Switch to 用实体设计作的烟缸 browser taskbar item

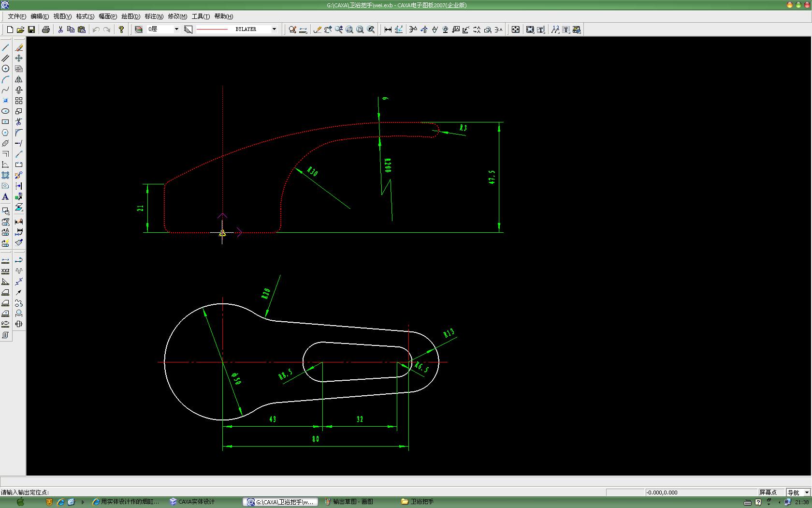pyautogui.click(x=126, y=502)
